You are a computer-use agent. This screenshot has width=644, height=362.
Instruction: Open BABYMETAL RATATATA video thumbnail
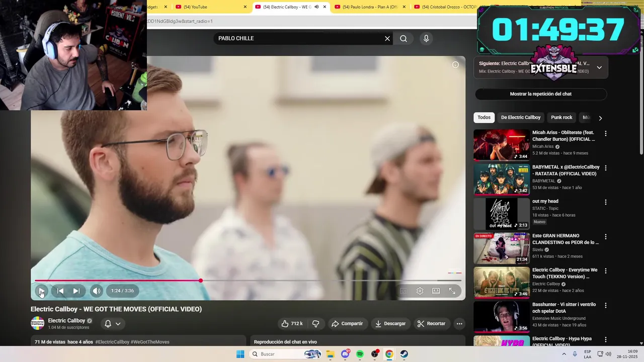click(x=502, y=179)
